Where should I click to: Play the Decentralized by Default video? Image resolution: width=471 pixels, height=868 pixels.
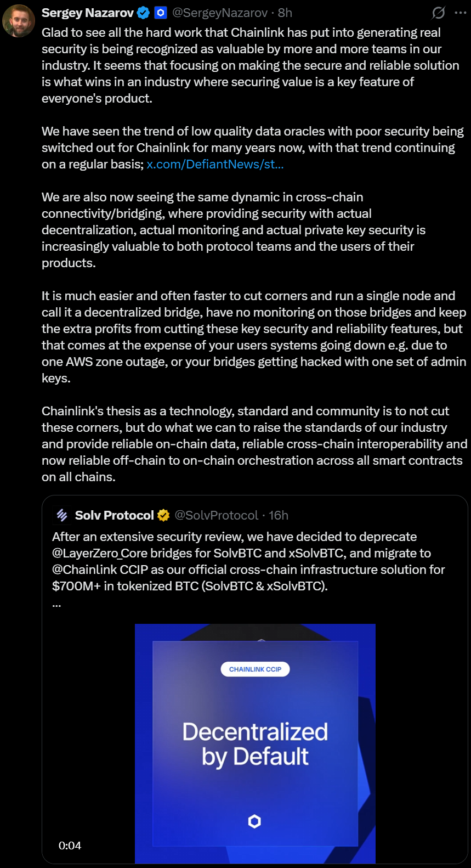click(255, 743)
